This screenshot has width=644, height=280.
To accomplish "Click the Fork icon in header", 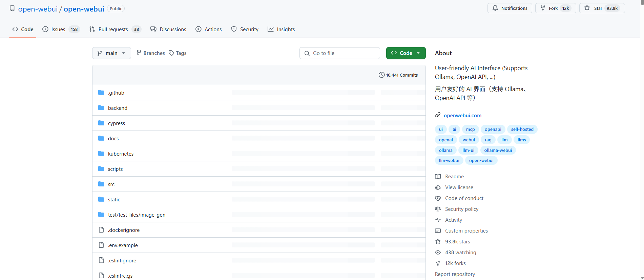I will point(543,8).
